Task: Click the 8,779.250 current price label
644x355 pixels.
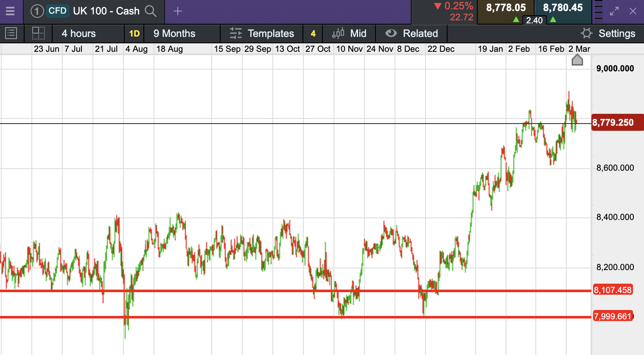Action: [x=617, y=123]
